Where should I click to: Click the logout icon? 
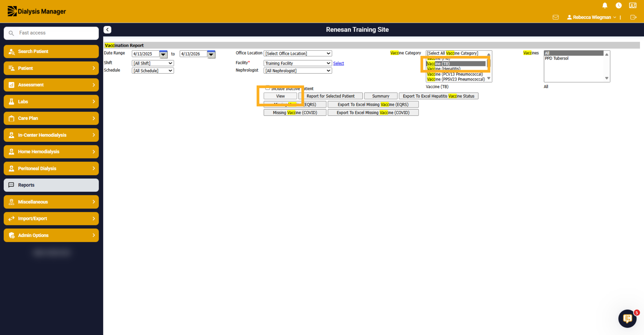click(x=633, y=17)
